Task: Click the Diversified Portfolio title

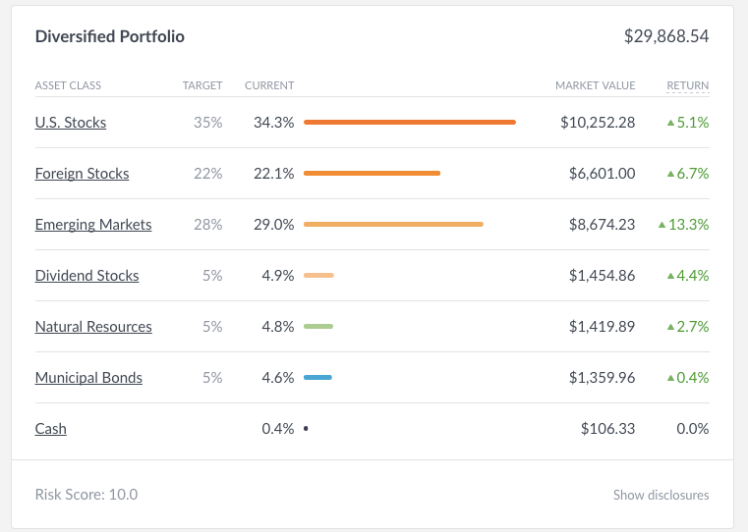Action: [x=110, y=36]
